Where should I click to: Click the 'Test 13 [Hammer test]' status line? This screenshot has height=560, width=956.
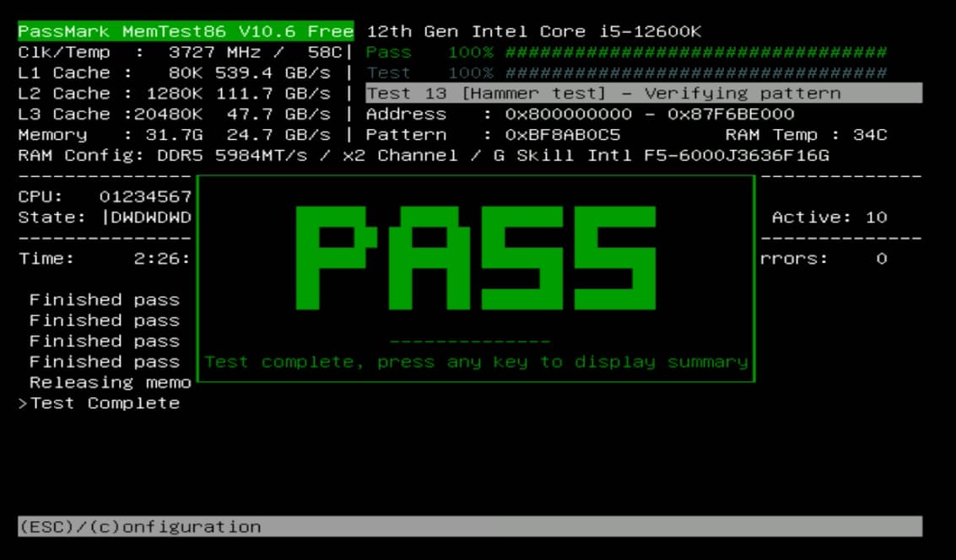point(644,94)
